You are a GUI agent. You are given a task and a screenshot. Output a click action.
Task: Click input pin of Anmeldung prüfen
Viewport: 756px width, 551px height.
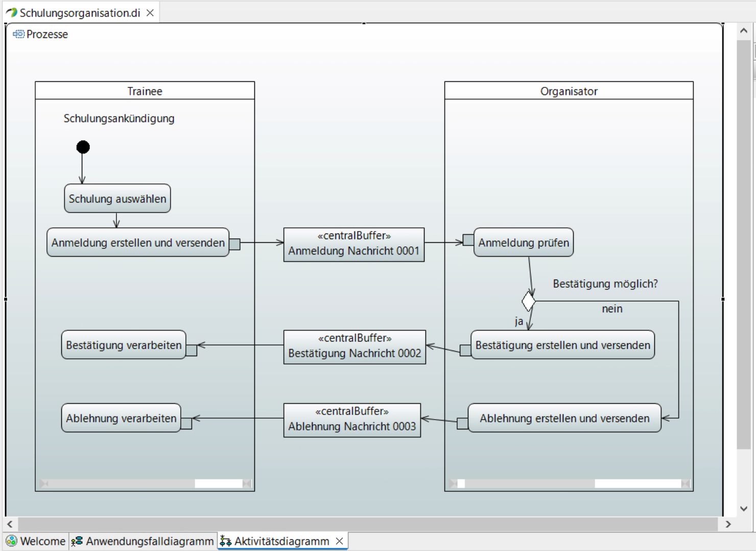[x=468, y=240]
